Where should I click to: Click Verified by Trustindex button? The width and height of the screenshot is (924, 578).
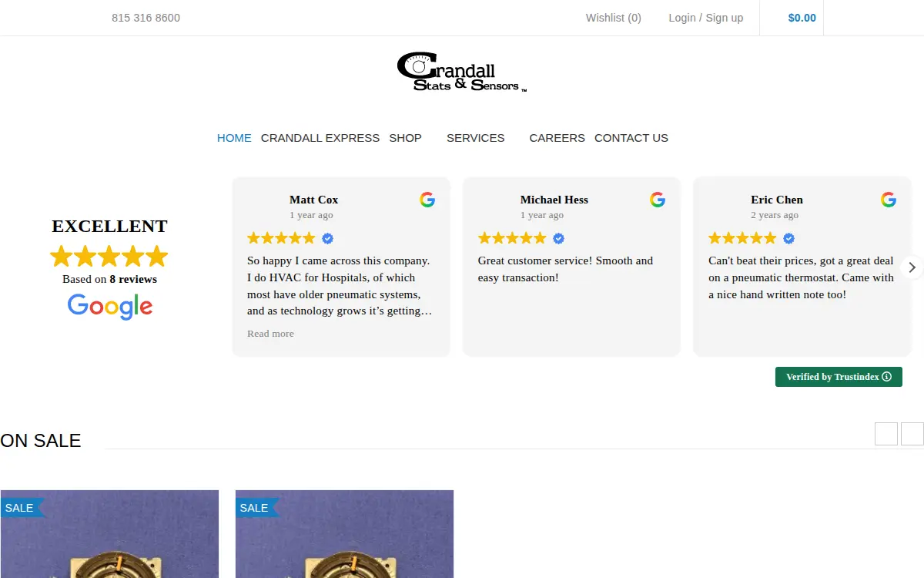(839, 377)
